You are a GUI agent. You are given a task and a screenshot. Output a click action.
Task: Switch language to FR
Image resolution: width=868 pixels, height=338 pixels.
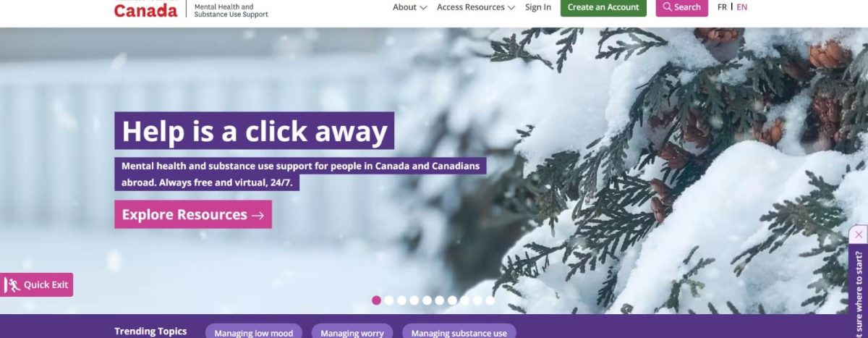(x=722, y=7)
